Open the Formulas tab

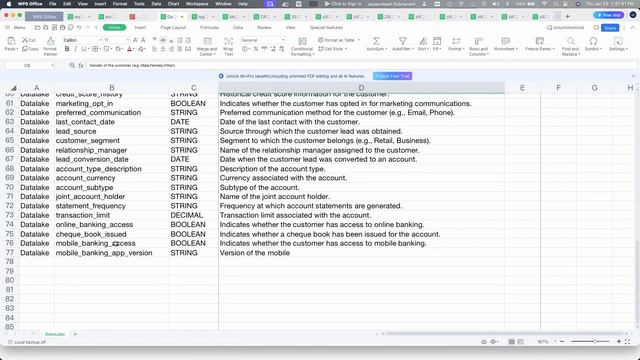click(x=210, y=27)
